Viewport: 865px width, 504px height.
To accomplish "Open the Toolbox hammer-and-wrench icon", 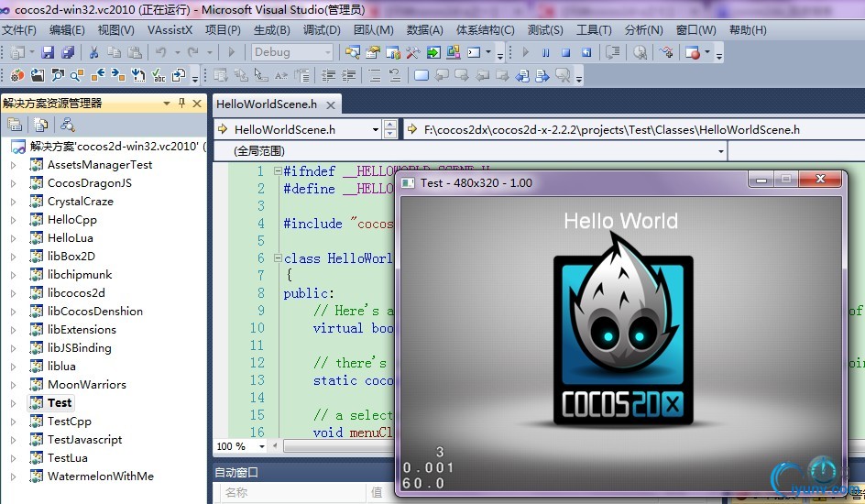I will coord(412,52).
